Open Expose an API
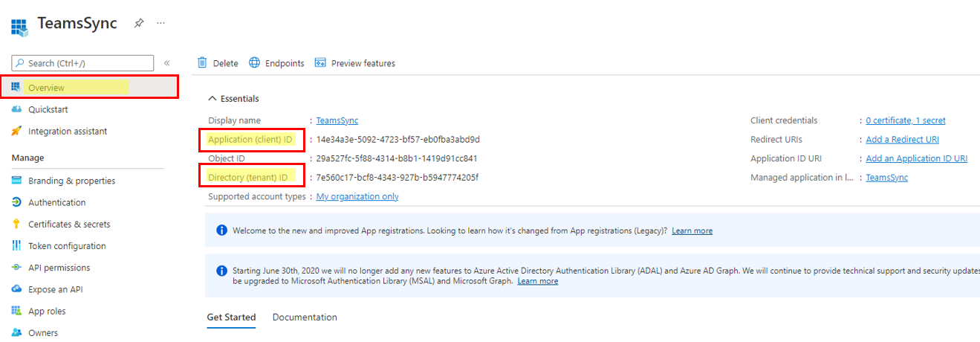Screen dimensions: 980x342 coord(56,289)
